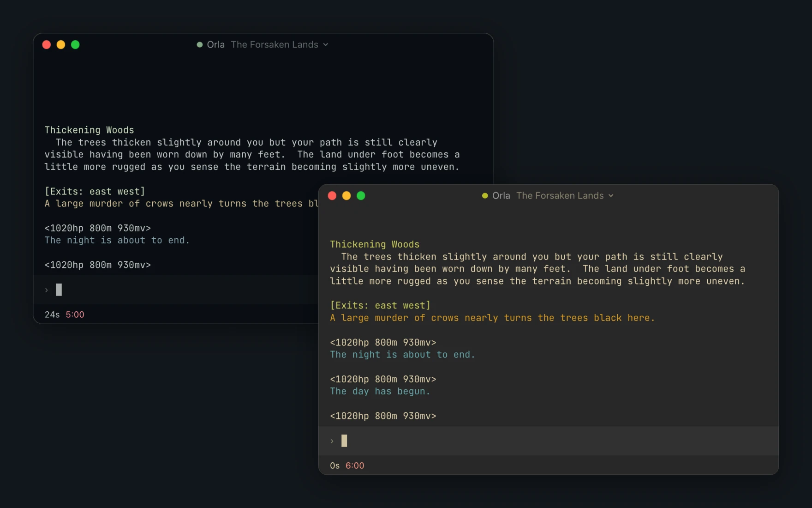Click the 24s counter in back window
The height and width of the screenshot is (508, 812).
point(52,314)
